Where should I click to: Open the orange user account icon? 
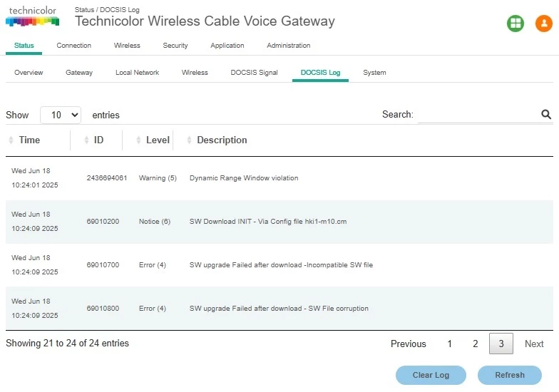tap(543, 24)
